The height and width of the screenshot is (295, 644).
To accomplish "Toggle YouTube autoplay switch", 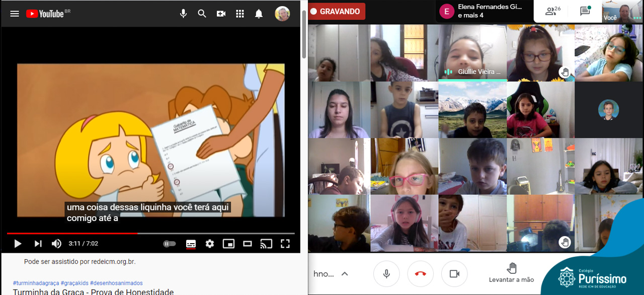I will (x=170, y=244).
